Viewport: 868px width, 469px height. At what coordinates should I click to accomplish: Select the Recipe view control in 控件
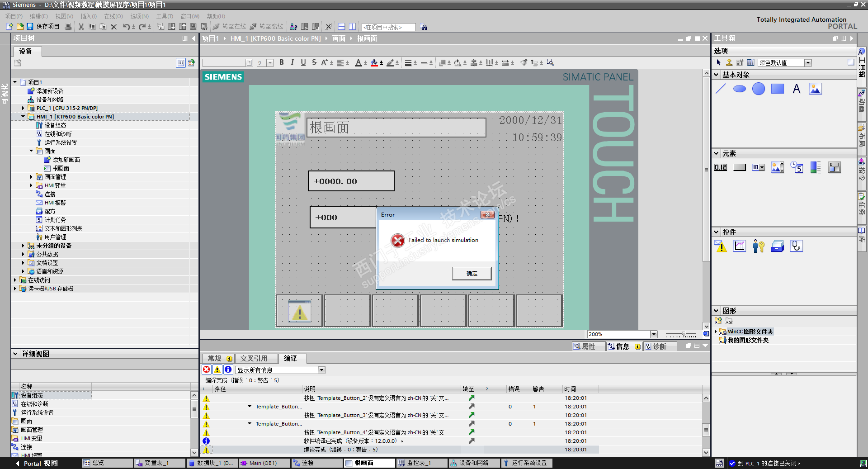pyautogui.click(x=778, y=246)
